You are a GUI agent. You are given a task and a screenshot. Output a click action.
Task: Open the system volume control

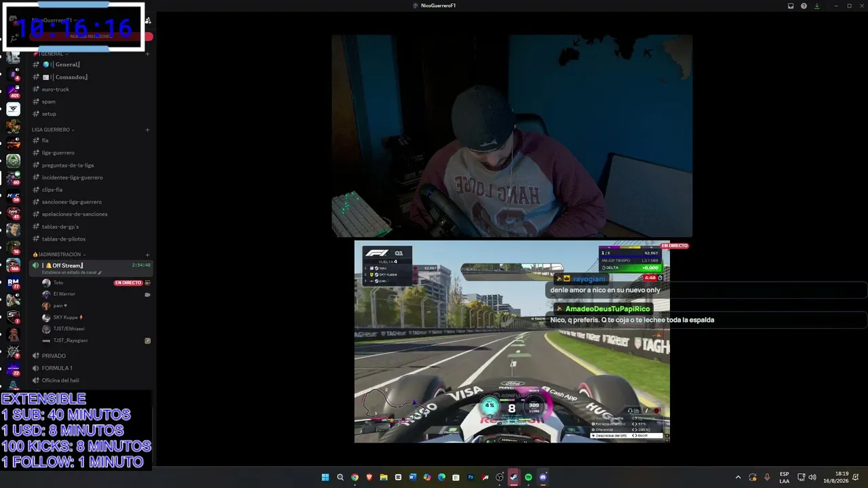pos(812,477)
